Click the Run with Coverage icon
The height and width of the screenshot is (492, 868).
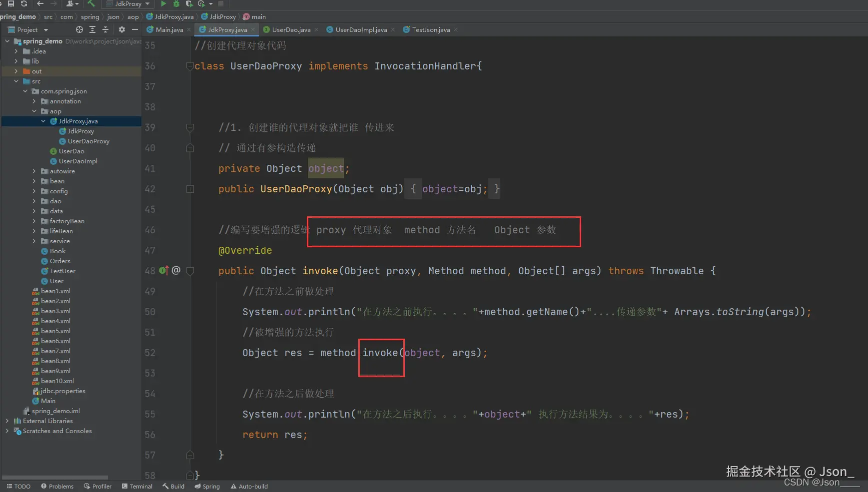189,3
